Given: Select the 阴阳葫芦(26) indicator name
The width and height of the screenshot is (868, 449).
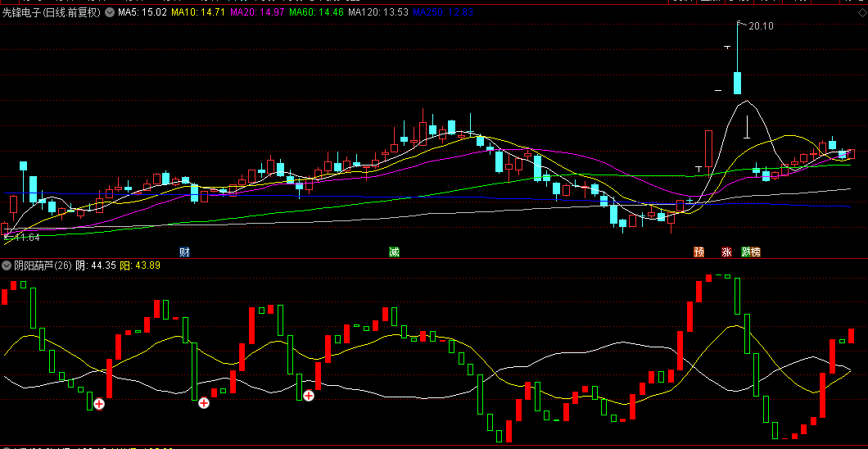Looking at the screenshot, I should pyautogui.click(x=43, y=265).
